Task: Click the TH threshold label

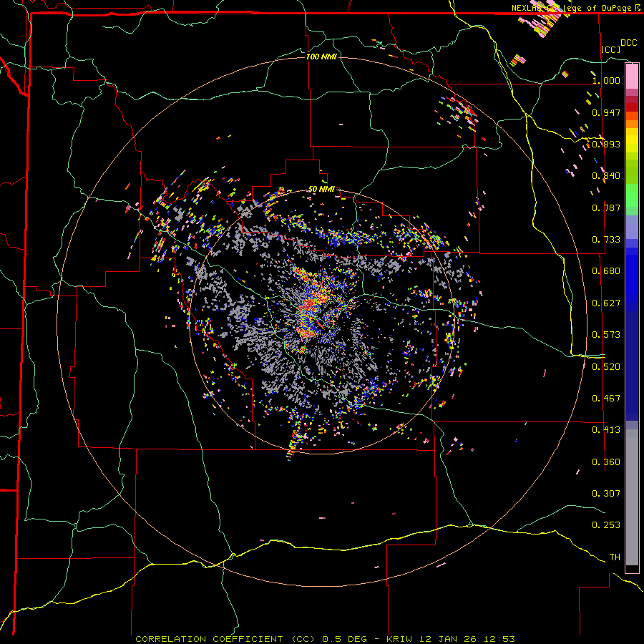Action: (615, 557)
